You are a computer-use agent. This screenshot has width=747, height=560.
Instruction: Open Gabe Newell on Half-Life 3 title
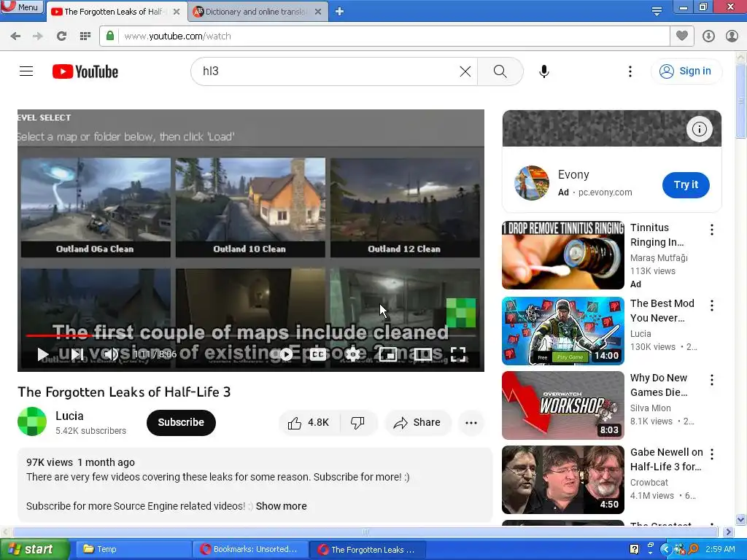pyautogui.click(x=666, y=459)
